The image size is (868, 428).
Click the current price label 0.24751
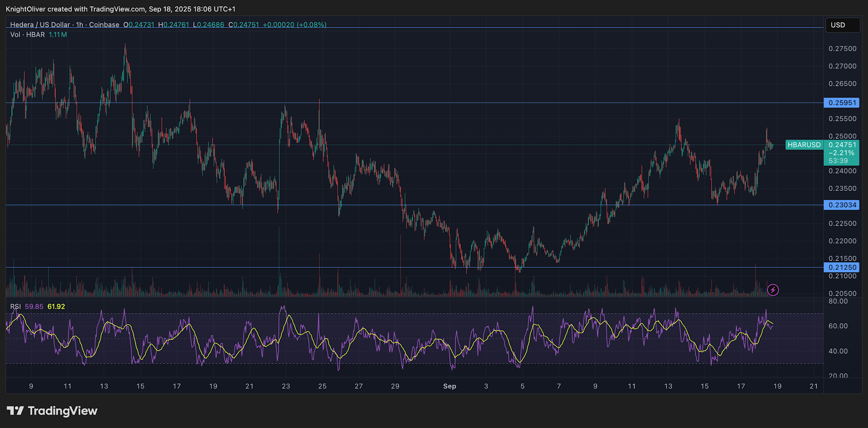point(842,145)
